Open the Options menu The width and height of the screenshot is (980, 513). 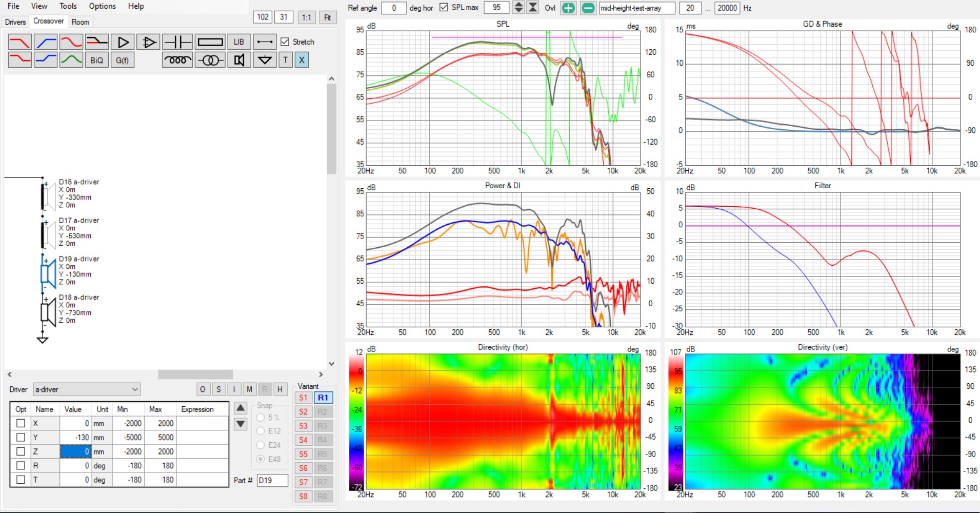102,6
